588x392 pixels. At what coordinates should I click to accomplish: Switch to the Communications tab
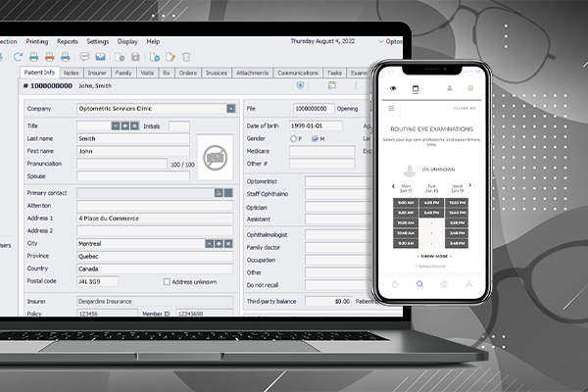click(298, 73)
